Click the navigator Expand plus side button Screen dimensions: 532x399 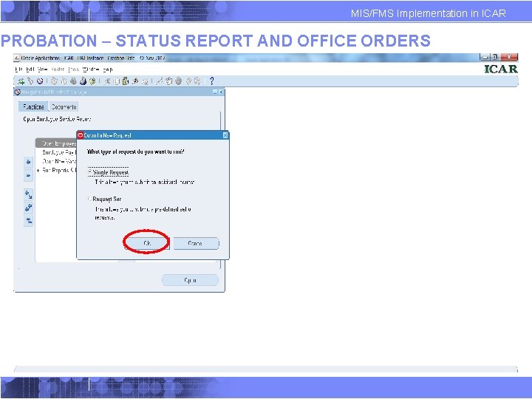pyautogui.click(x=29, y=162)
